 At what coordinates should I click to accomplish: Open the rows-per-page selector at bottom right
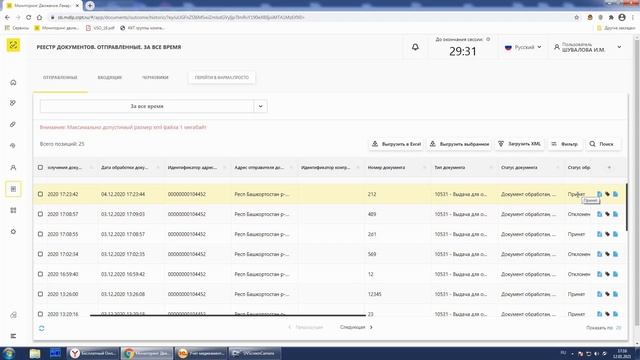(x=604, y=328)
